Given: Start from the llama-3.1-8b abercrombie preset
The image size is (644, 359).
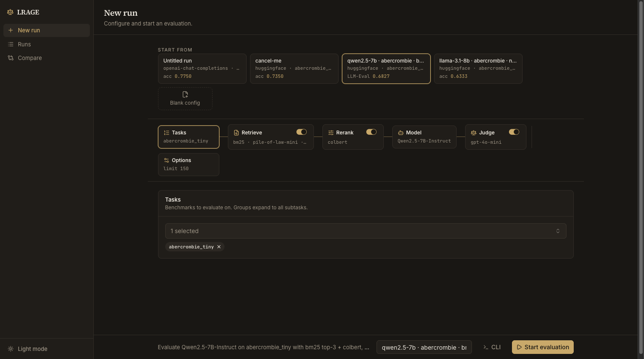Looking at the screenshot, I should (478, 68).
